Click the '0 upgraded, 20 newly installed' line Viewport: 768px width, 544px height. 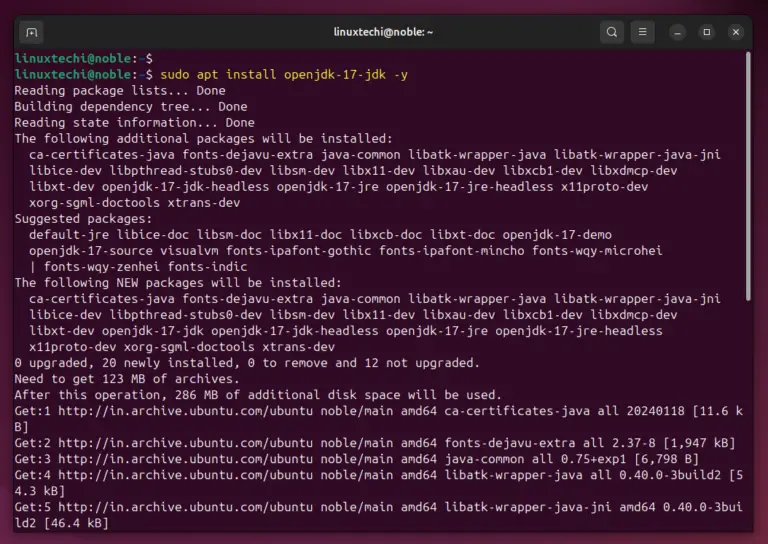tap(247, 363)
